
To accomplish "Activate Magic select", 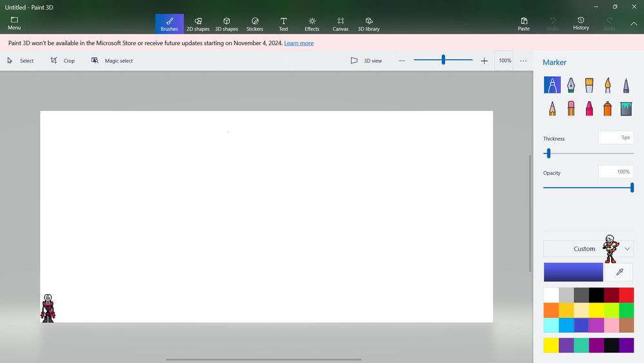I will point(112,61).
